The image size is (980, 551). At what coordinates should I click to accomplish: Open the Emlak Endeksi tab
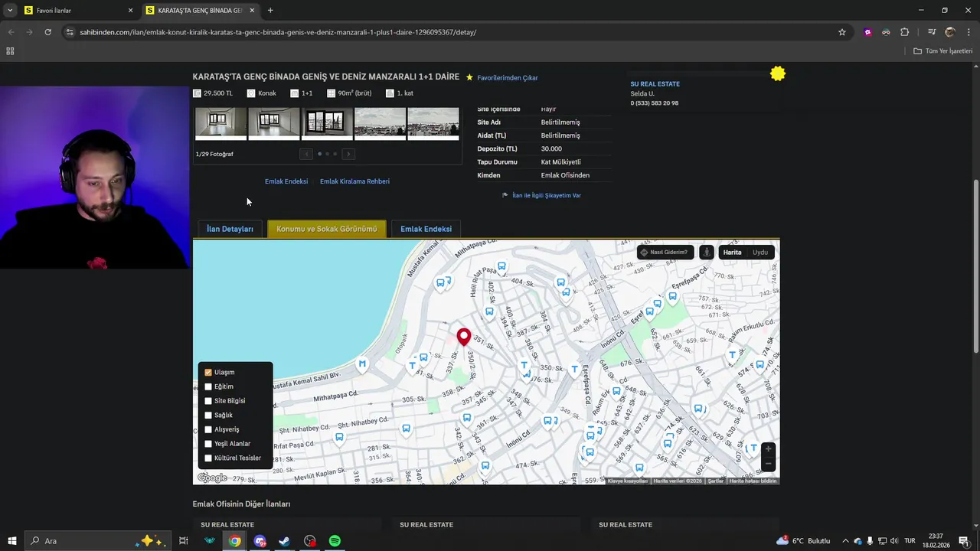click(426, 229)
